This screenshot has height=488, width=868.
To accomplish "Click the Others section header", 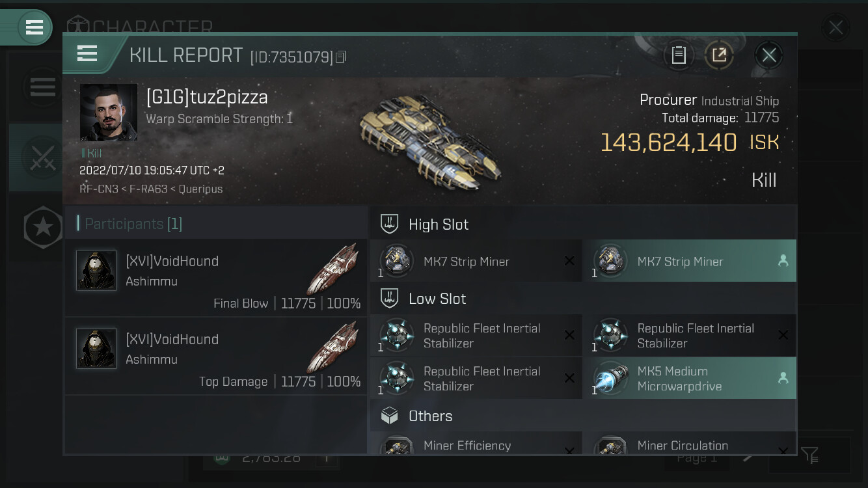I will tap(430, 416).
